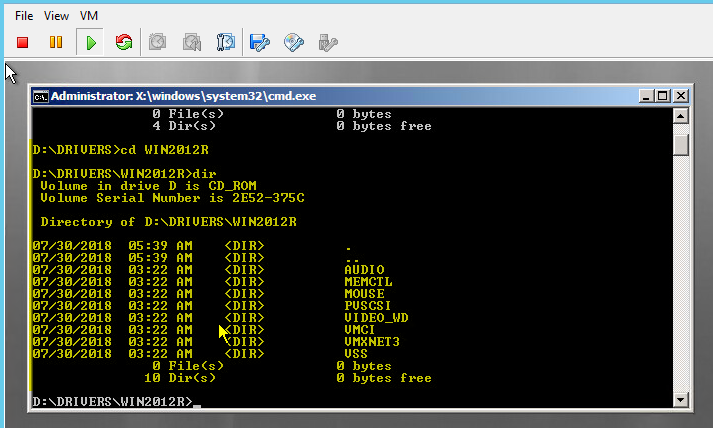
Task: Click the Reset virtual machine icon
Action: [x=124, y=42]
